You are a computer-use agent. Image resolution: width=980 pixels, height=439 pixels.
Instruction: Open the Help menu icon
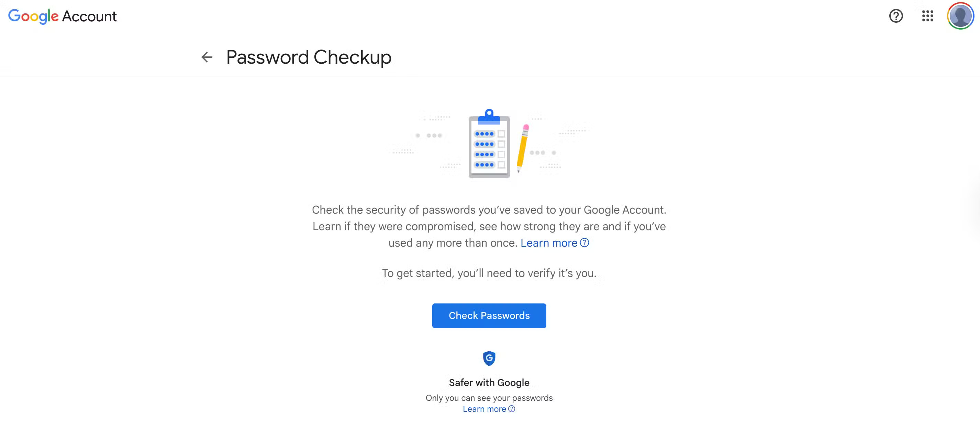coord(896,17)
